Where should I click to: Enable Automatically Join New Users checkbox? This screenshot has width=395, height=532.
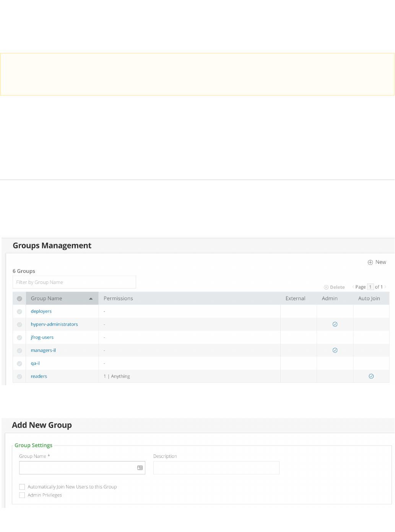point(22,487)
